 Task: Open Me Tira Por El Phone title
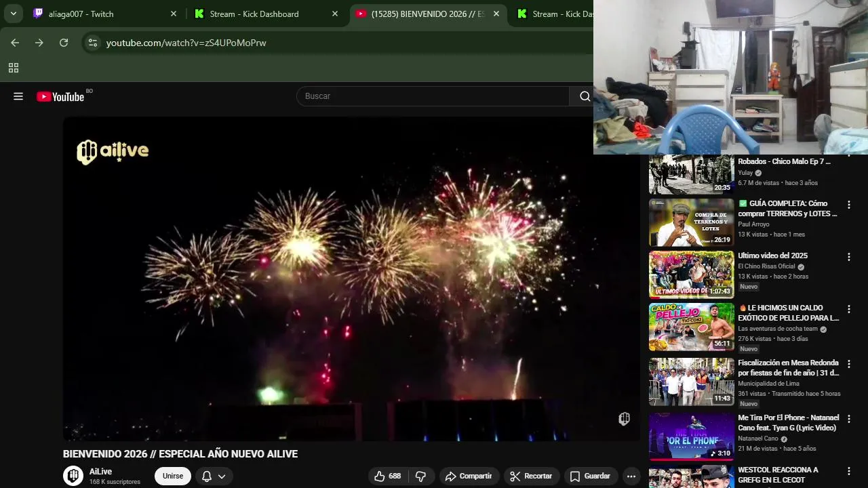coord(788,423)
